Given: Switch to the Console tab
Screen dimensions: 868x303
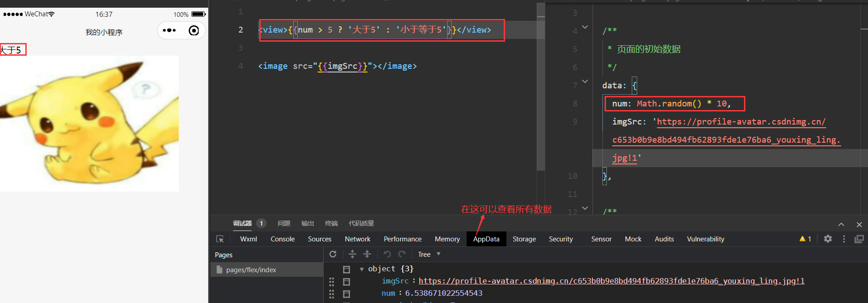Looking at the screenshot, I should 282,239.
